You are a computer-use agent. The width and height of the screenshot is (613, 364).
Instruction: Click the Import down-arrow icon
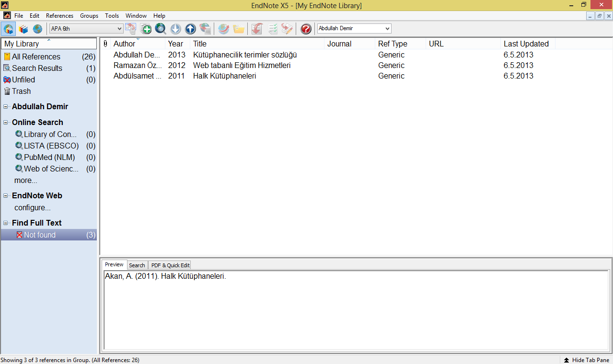(x=176, y=29)
